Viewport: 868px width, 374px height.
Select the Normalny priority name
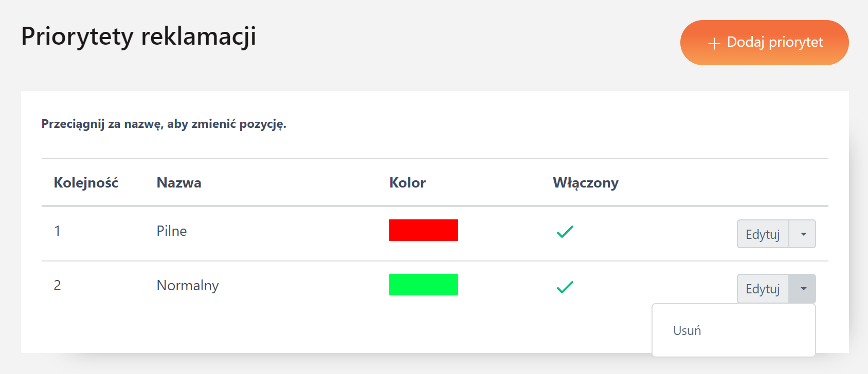(188, 286)
